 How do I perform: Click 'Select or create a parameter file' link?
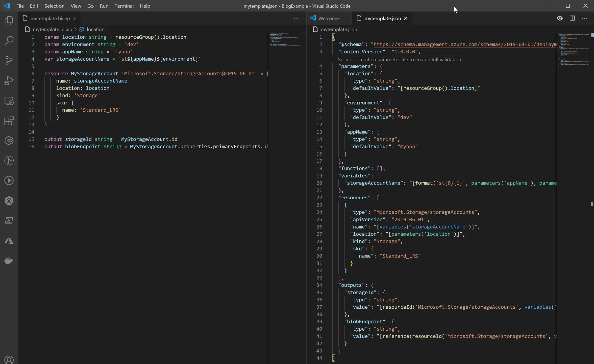click(401, 60)
